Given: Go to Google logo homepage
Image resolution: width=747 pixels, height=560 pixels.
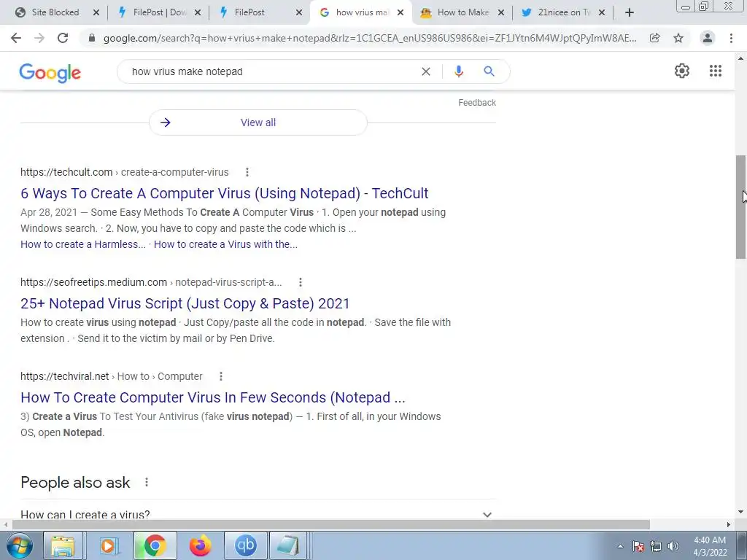Looking at the screenshot, I should (x=50, y=73).
